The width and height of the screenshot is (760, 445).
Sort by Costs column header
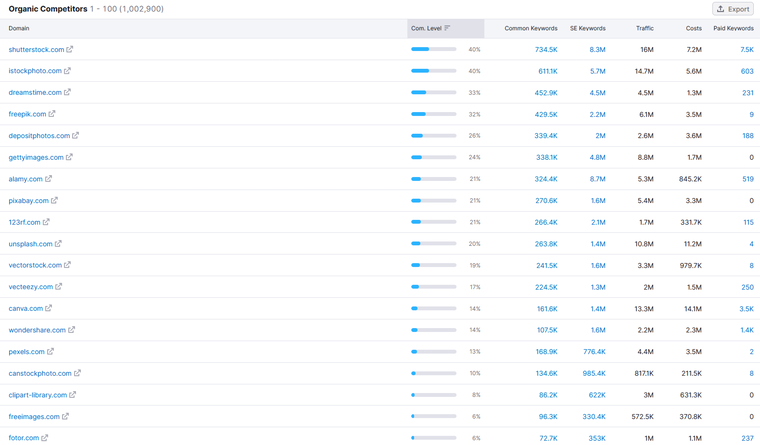click(x=694, y=28)
